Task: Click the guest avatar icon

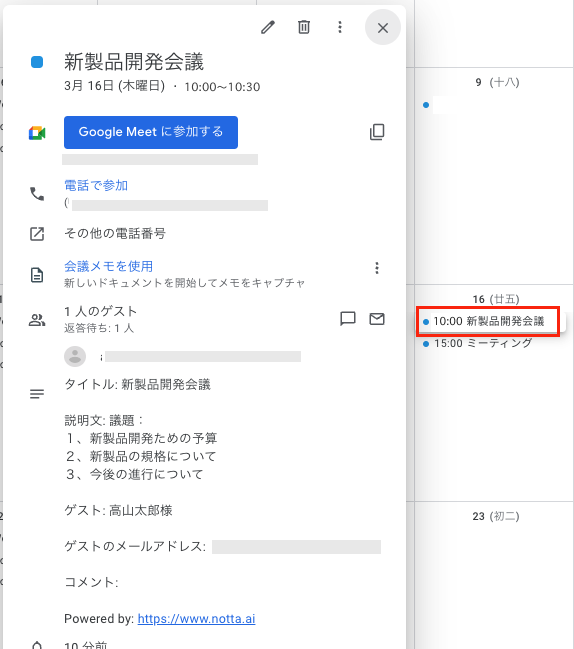Action: coord(75,356)
